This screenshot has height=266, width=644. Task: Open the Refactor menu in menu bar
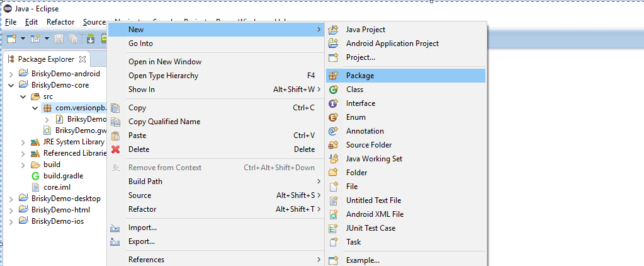tap(60, 22)
